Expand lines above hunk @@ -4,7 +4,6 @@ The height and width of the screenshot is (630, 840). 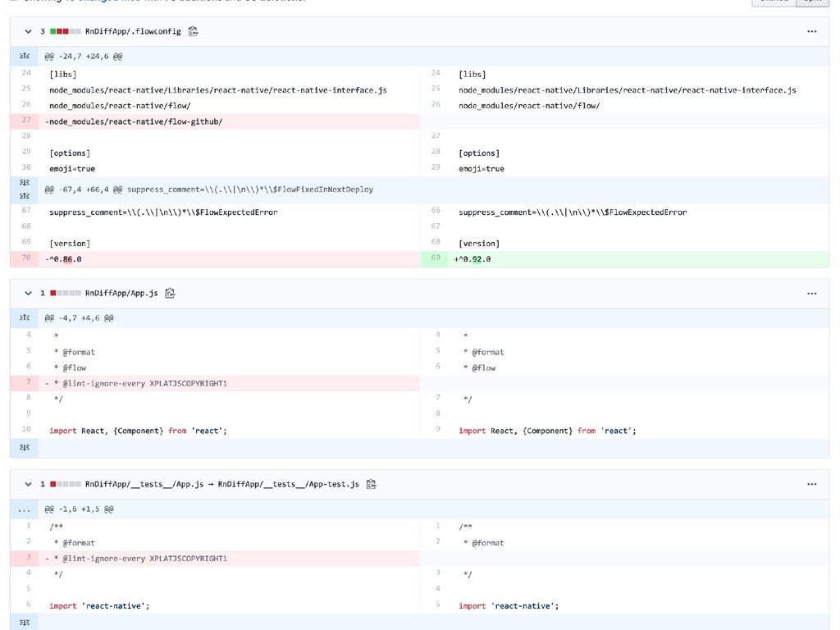pos(24,317)
